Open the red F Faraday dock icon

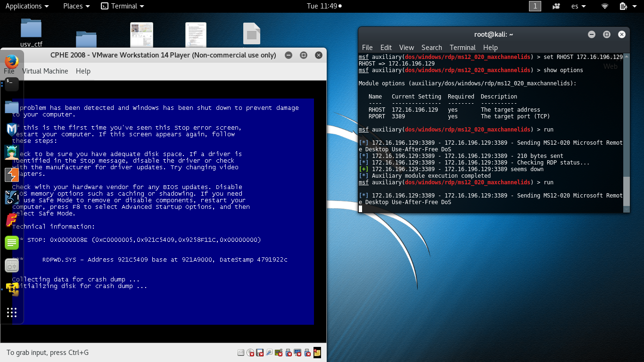[x=12, y=220]
